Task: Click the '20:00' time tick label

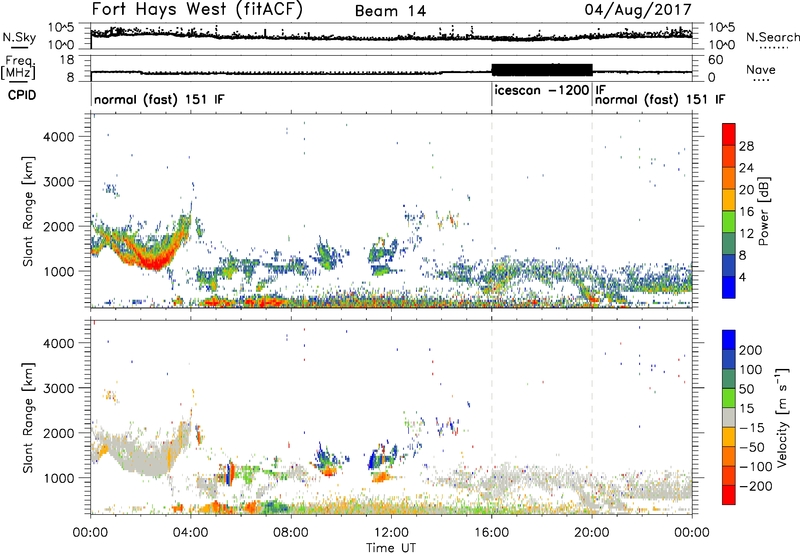Action: click(x=592, y=533)
